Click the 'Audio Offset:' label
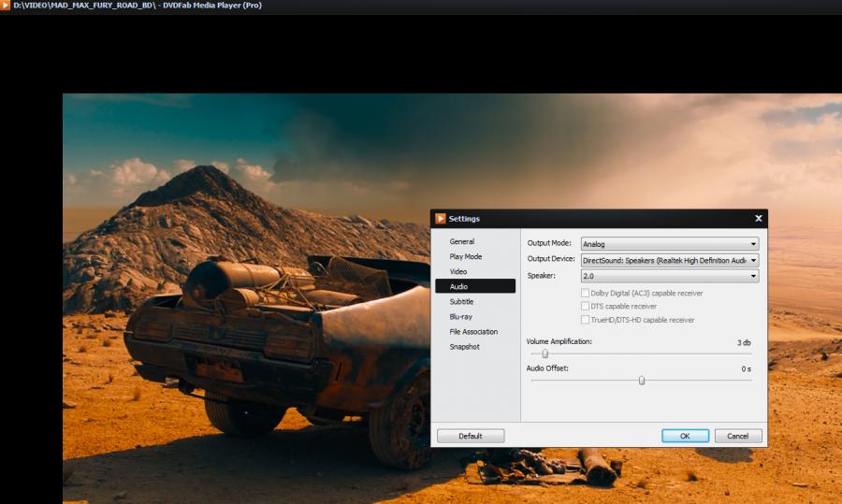842x504 pixels. click(547, 368)
